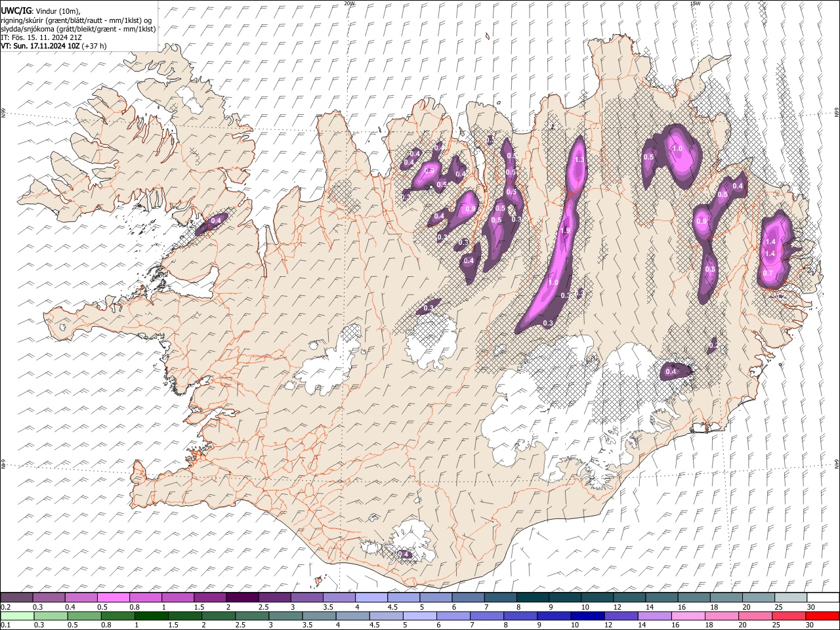Click the '20W' longitude label
This screenshot has width=840, height=630.
[x=349, y=3]
